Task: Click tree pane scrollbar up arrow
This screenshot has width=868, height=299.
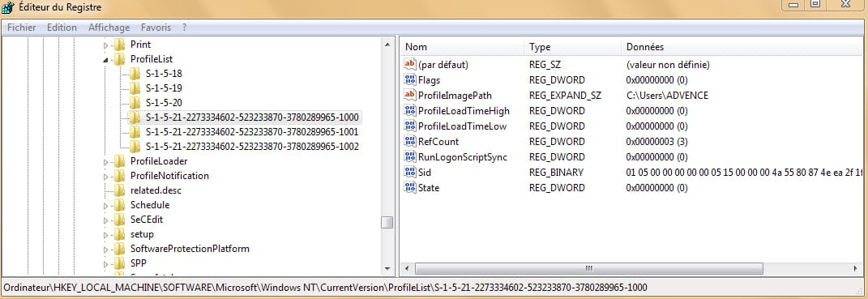Action: coord(387,45)
